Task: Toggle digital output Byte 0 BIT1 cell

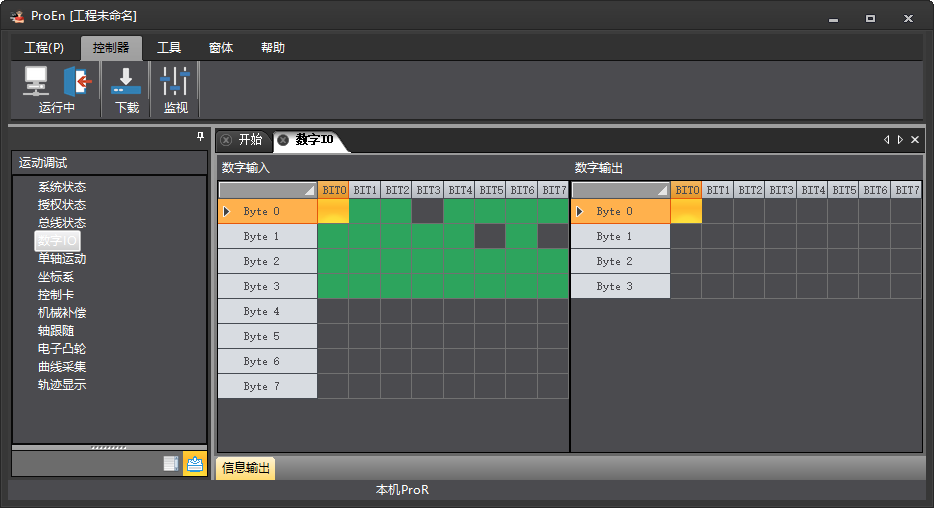Action: click(x=718, y=211)
